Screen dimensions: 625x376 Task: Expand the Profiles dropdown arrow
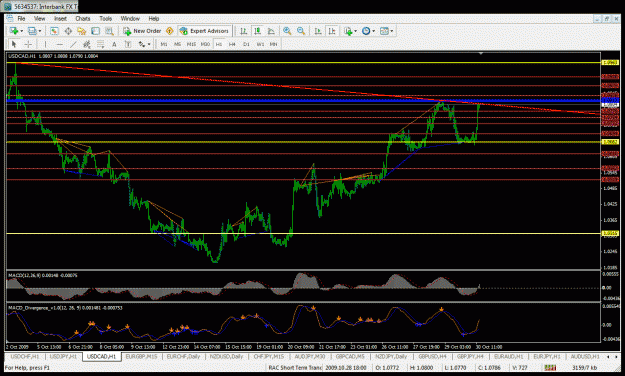point(39,31)
